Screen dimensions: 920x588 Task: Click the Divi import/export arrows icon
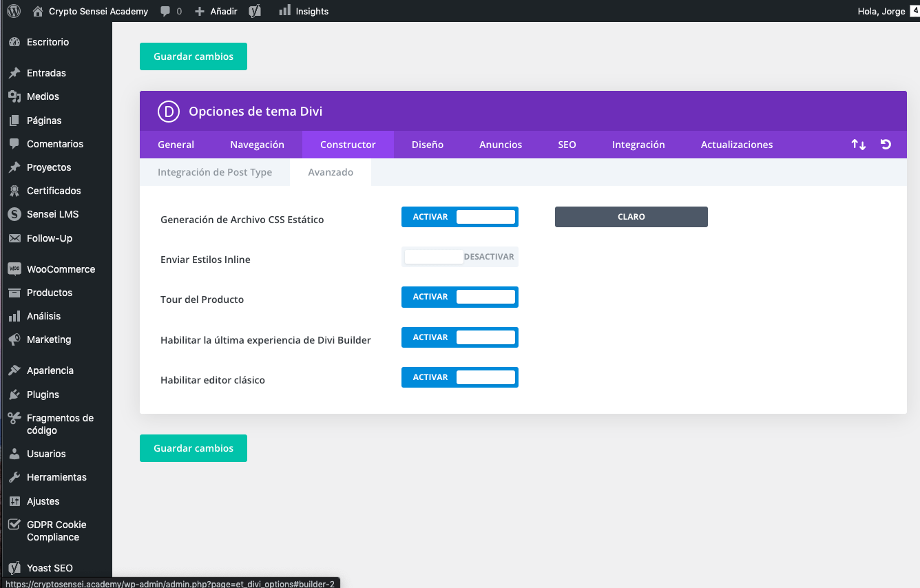tap(858, 145)
